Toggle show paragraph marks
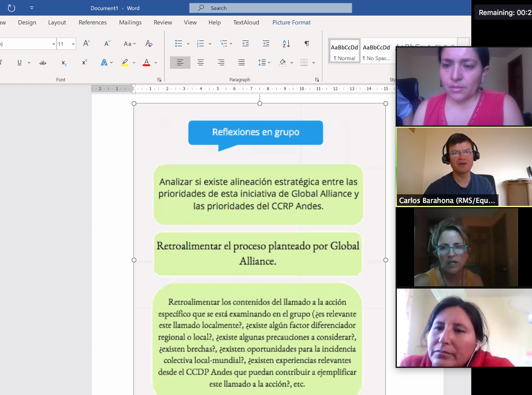Viewport: 532px width, 395px height. pos(307,44)
